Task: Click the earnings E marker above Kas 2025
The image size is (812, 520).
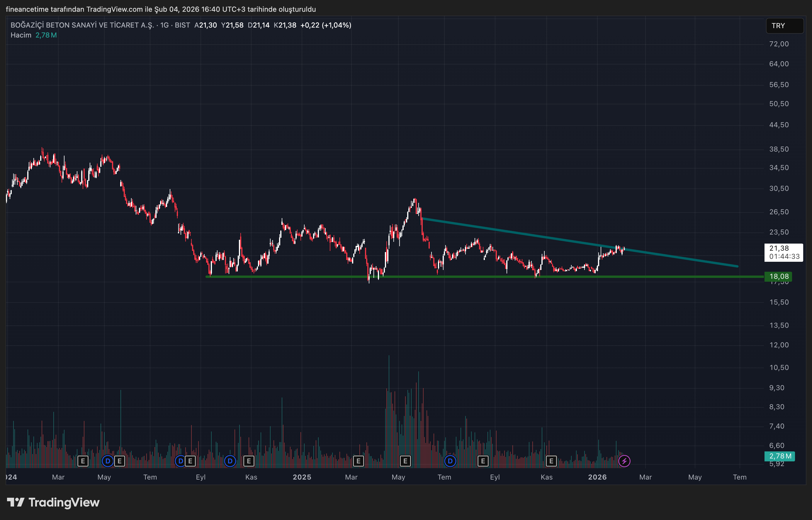Action: [x=551, y=461]
